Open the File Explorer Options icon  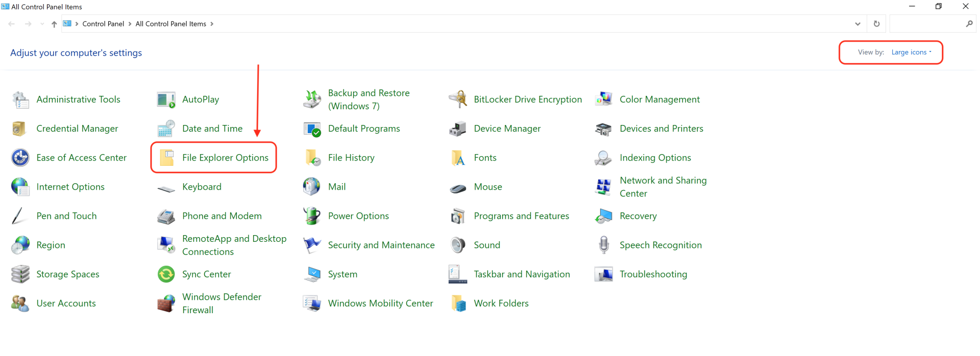[167, 158]
